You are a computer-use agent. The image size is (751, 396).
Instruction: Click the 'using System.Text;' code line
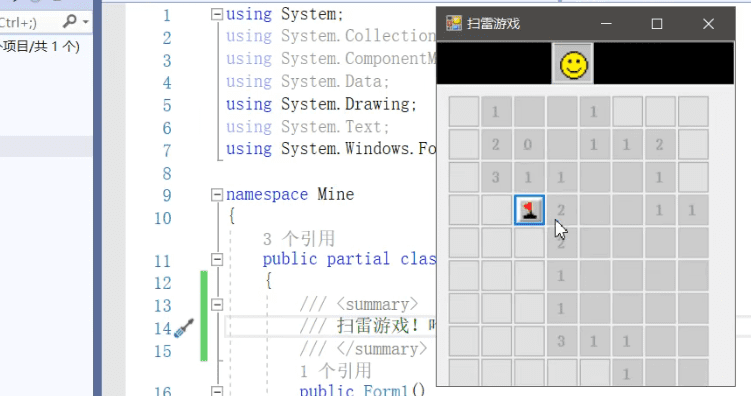tap(307, 126)
